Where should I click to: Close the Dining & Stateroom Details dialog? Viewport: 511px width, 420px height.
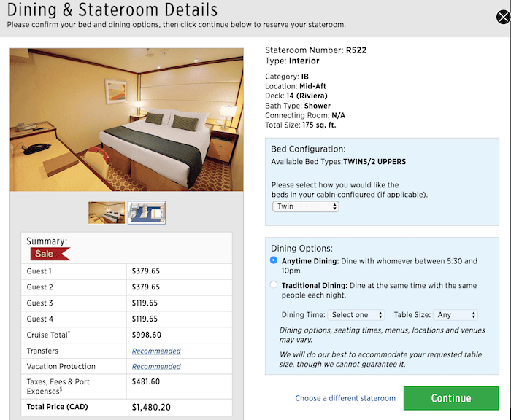[x=502, y=16]
